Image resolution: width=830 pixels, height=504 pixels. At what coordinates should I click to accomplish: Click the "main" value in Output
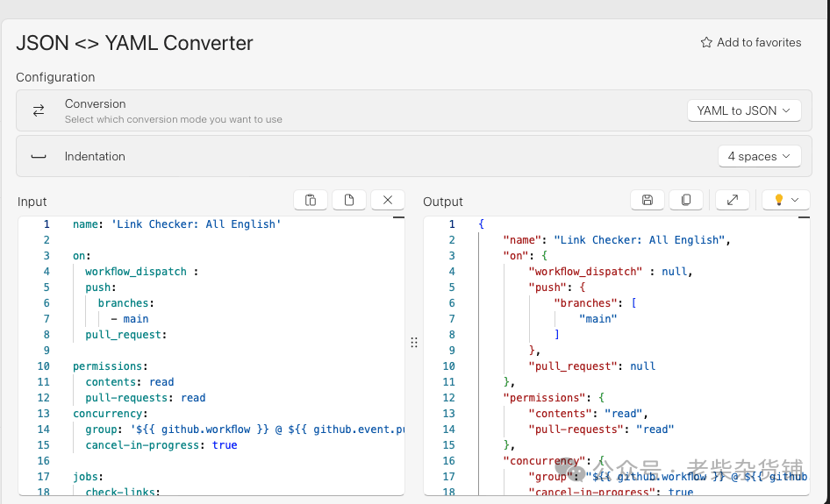(598, 319)
